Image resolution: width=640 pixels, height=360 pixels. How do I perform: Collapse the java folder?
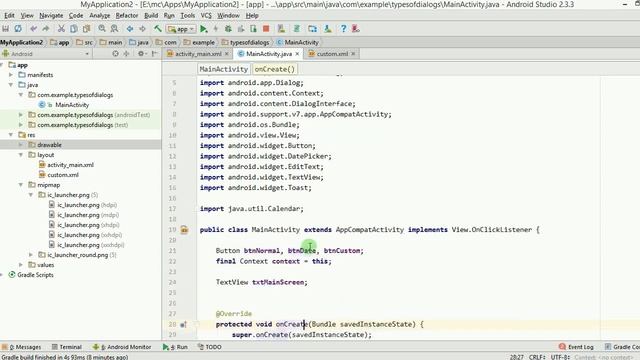coord(11,85)
